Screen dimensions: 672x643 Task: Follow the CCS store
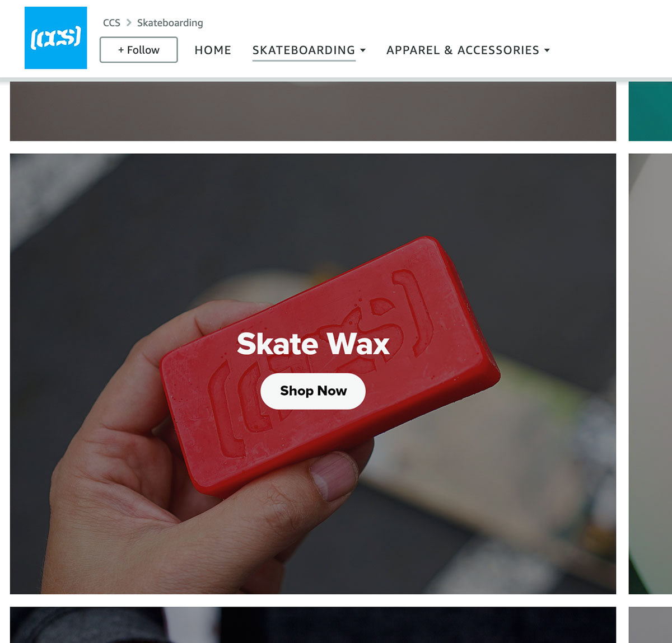(x=139, y=50)
